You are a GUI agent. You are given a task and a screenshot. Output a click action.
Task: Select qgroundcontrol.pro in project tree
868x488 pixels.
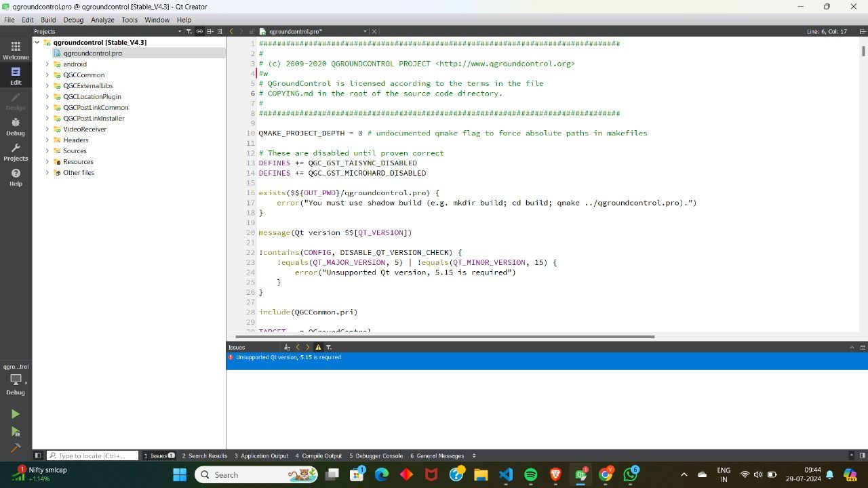pos(93,53)
